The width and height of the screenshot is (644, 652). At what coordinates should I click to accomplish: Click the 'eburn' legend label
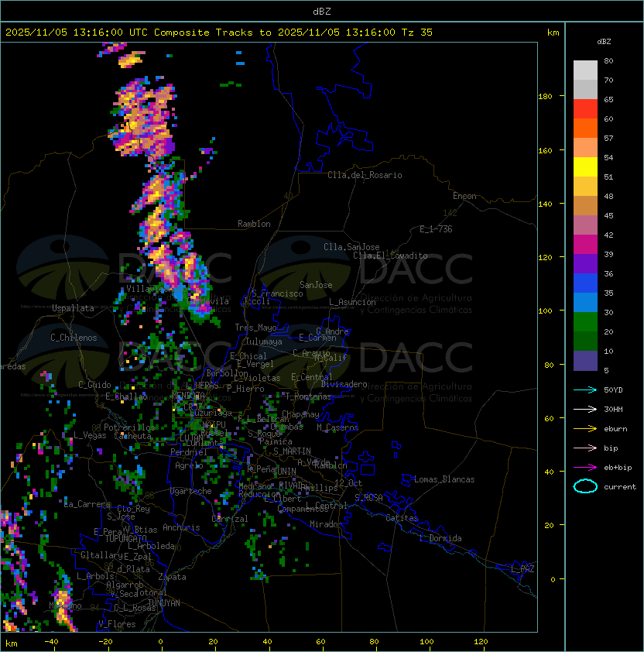pos(615,429)
